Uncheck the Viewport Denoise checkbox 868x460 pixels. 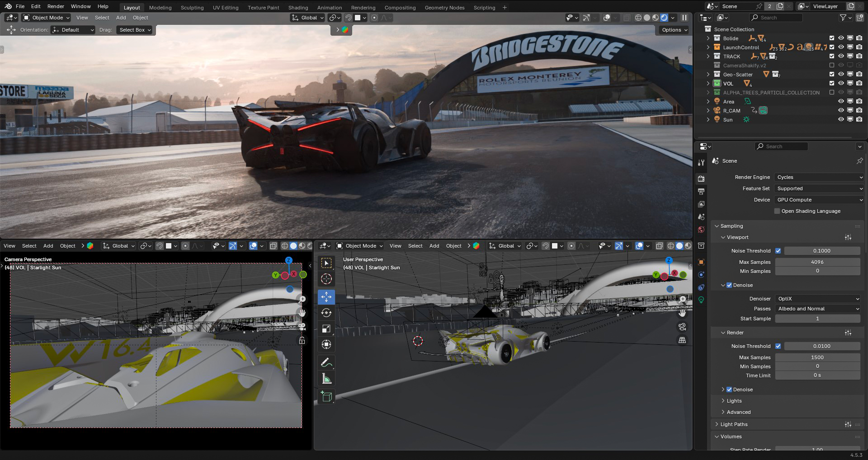click(x=729, y=285)
